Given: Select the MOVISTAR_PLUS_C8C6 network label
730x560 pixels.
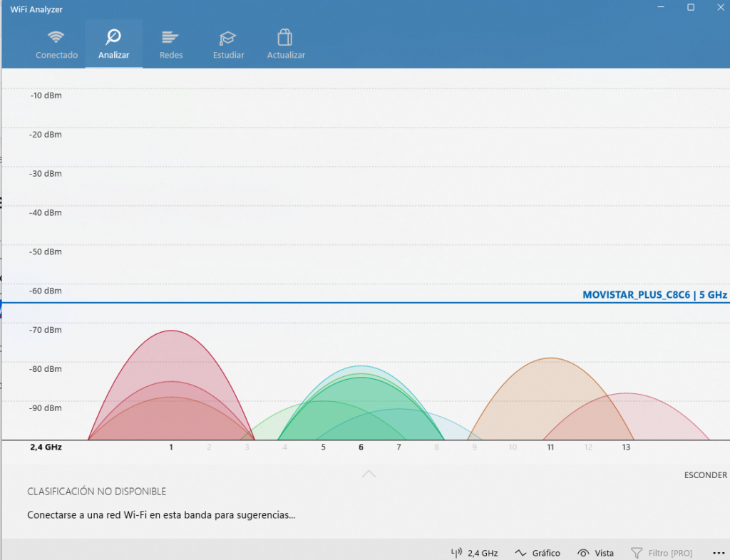Looking at the screenshot, I should 654,294.
